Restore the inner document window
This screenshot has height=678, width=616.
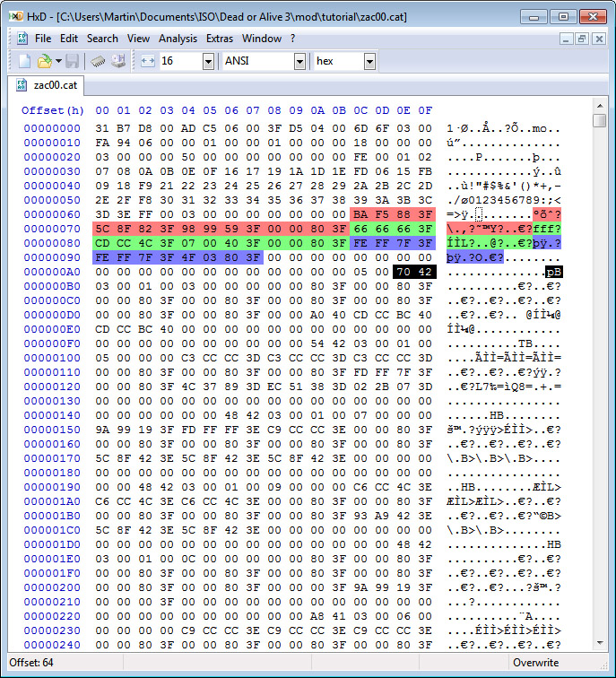582,39
